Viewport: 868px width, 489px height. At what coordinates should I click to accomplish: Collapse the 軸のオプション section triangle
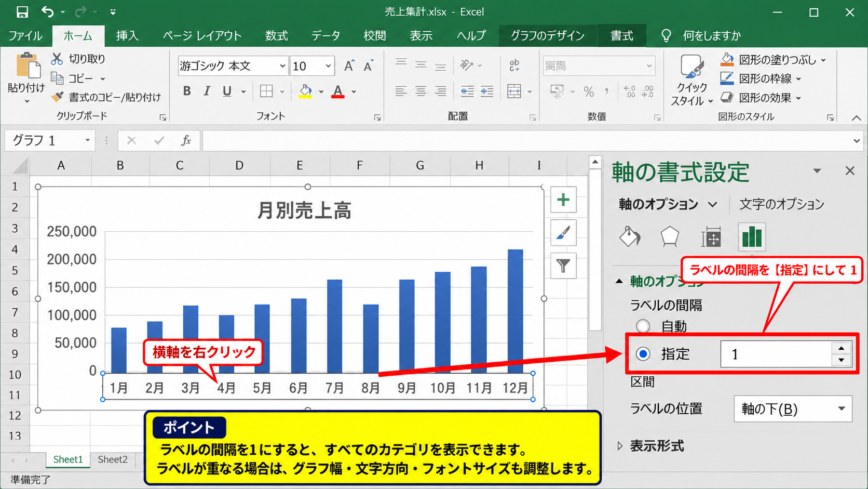click(619, 281)
